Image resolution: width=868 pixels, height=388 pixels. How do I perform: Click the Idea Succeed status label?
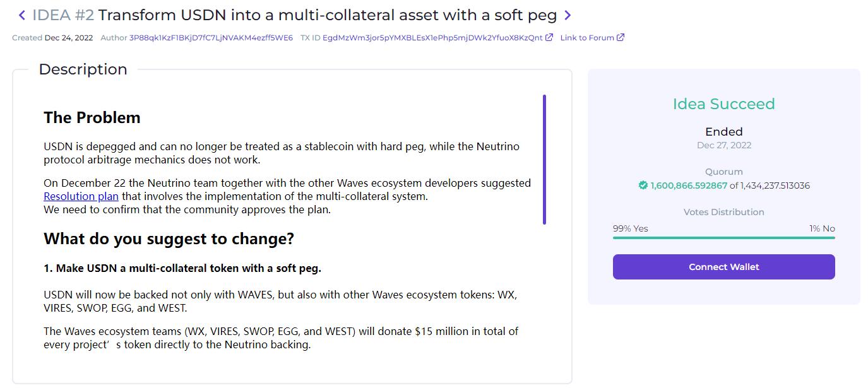pos(723,104)
